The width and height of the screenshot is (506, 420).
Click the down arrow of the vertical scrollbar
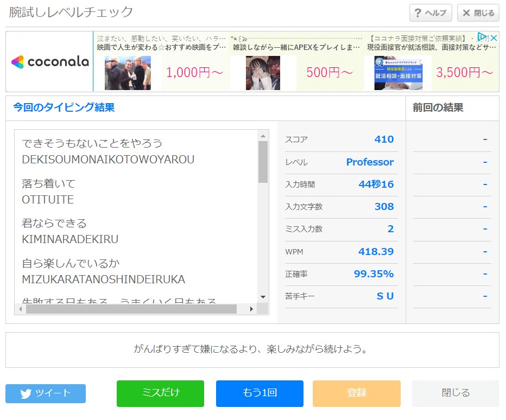(x=263, y=297)
